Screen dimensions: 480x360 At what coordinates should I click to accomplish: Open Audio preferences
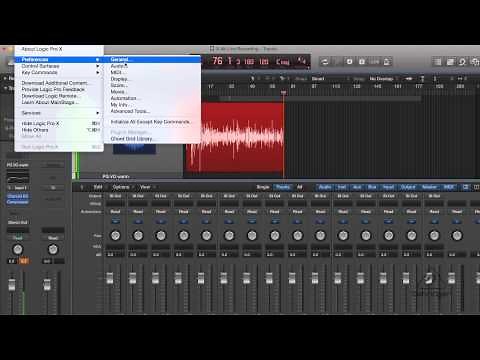(x=152, y=66)
